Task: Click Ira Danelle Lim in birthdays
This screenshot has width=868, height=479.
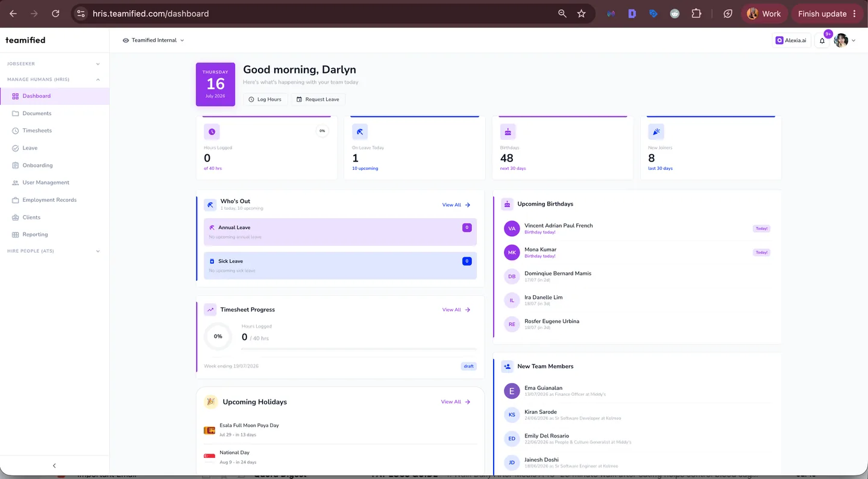Action: [637, 300]
